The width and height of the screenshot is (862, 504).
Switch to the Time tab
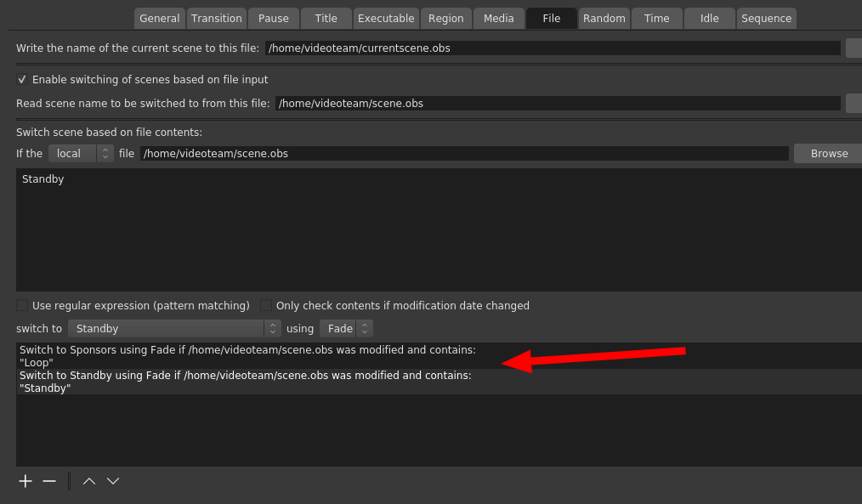point(657,19)
